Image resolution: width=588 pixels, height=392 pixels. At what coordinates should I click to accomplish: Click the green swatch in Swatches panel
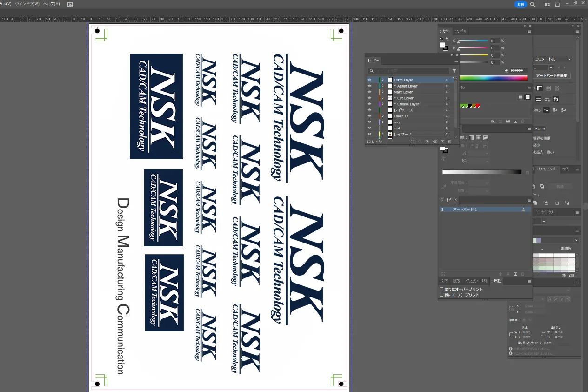click(x=462, y=107)
